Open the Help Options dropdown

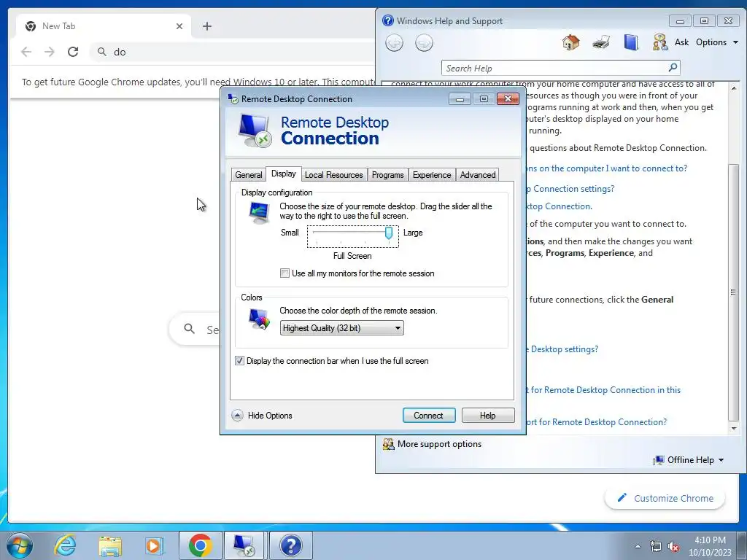(716, 42)
